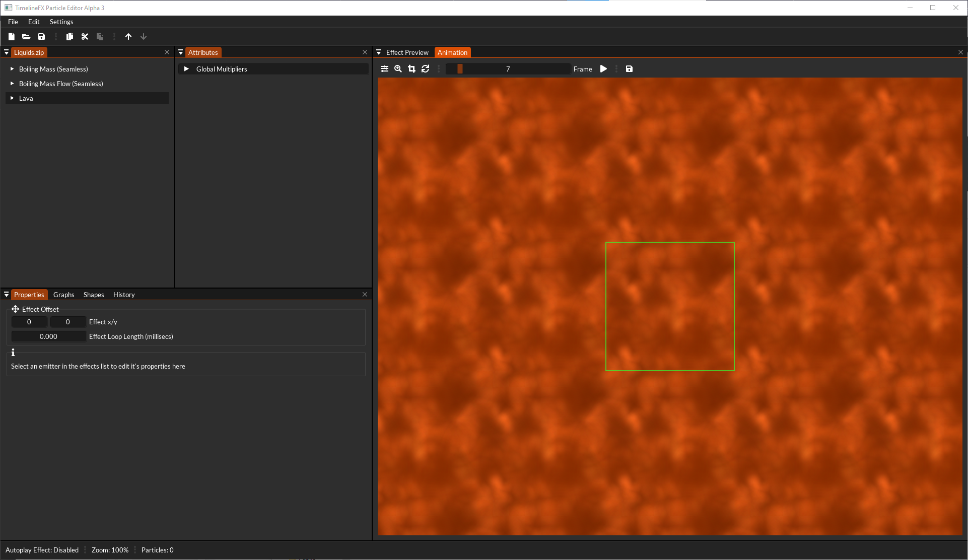Click the Effect x offset field

pyautogui.click(x=29, y=322)
